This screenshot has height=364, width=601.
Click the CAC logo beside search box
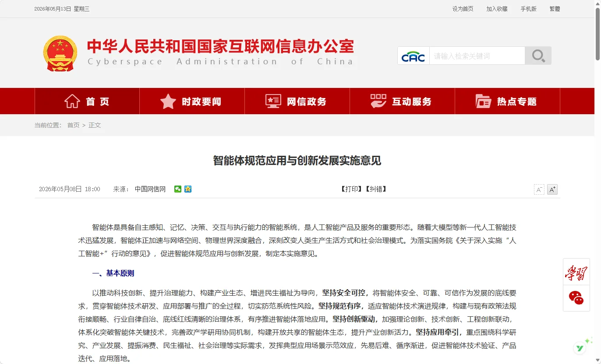[414, 56]
